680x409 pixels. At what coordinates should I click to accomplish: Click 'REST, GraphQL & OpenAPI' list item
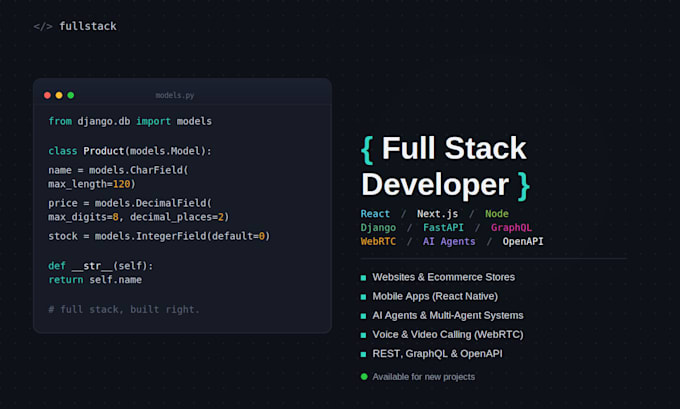pos(437,353)
